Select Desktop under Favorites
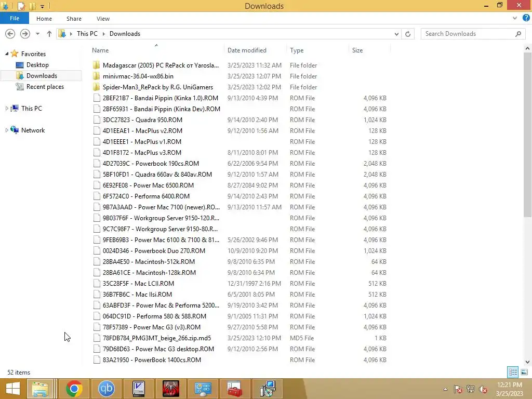Viewport: 532px width, 399px height. (37, 65)
